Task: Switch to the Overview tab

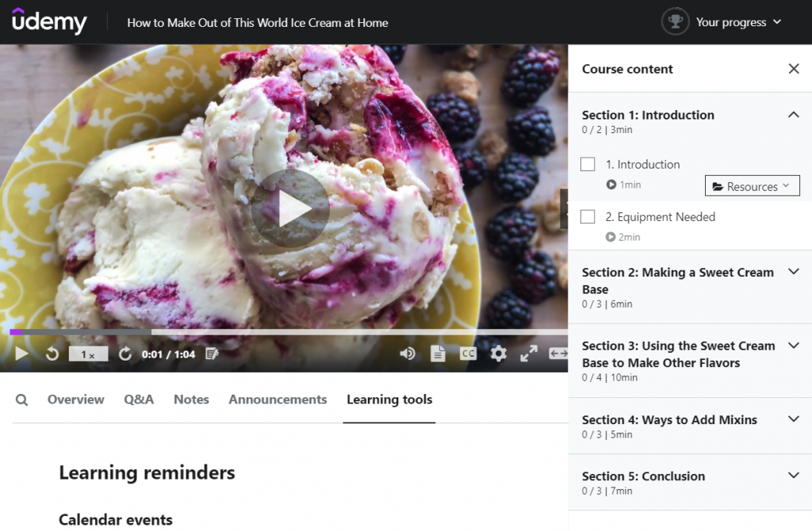Action: 75,399
